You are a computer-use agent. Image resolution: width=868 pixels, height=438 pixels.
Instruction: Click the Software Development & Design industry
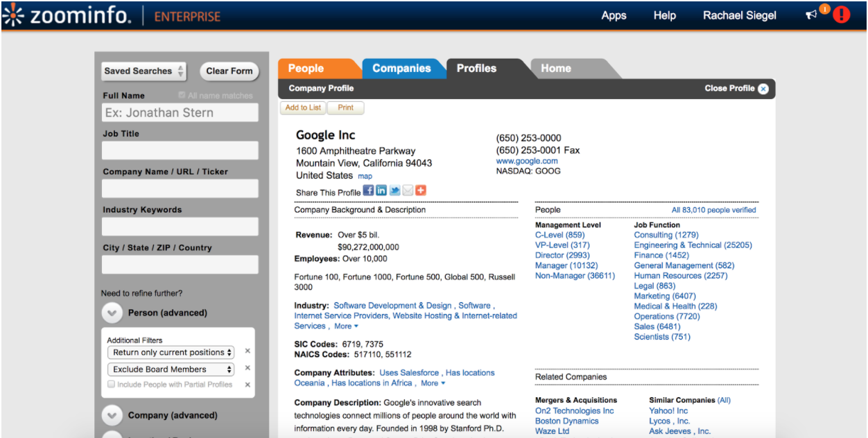(392, 306)
